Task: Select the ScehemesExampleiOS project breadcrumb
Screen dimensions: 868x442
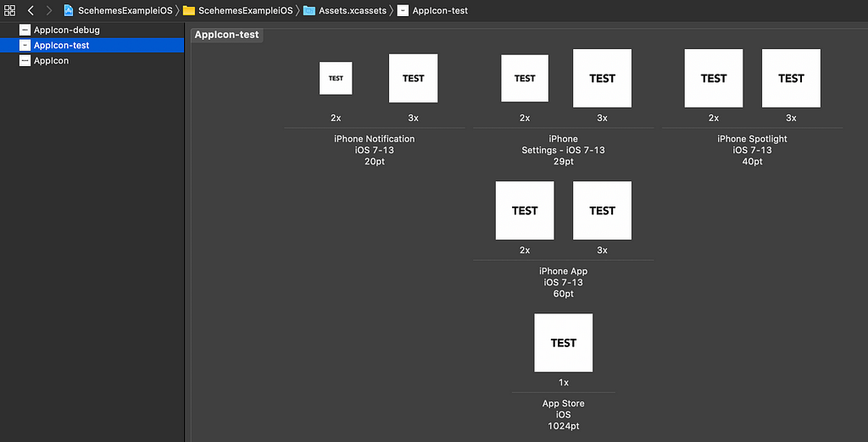Action: click(x=125, y=10)
